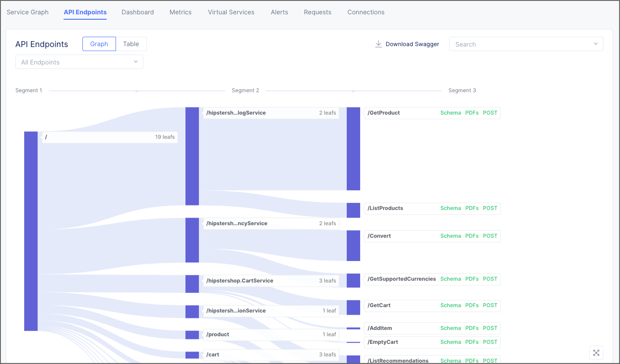Open the Service Graph tab
Image resolution: width=620 pixels, height=364 pixels.
tap(28, 12)
